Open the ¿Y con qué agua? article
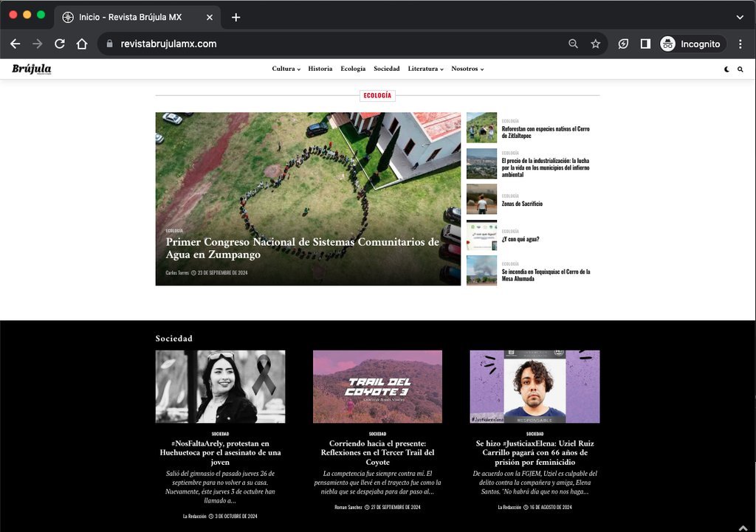The height and width of the screenshot is (532, 756). point(520,239)
